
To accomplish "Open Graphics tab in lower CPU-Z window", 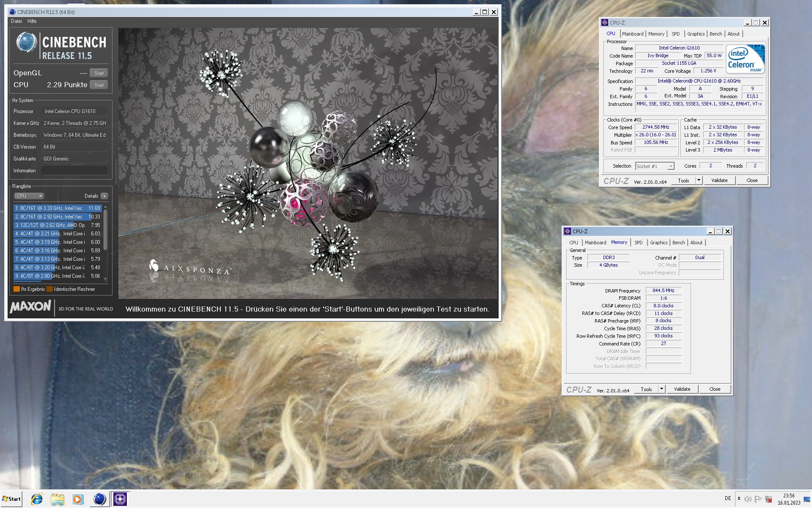I will click(658, 243).
